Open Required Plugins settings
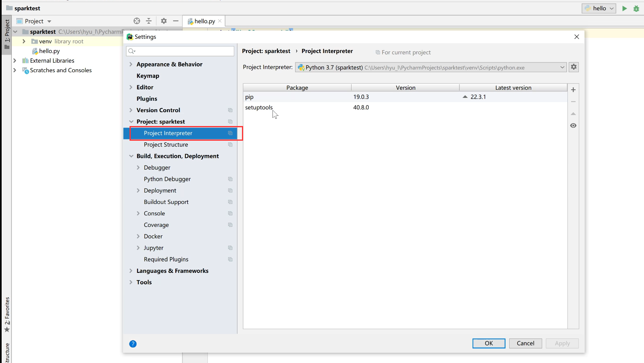 pyautogui.click(x=166, y=259)
